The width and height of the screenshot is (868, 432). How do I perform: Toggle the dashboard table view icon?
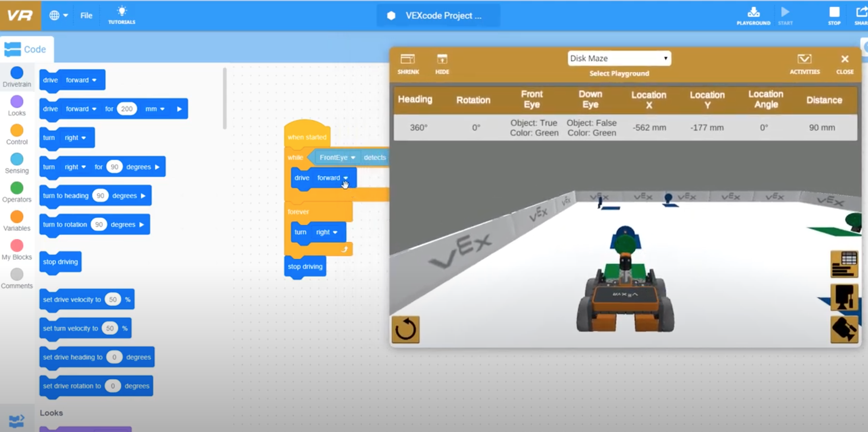pos(844,264)
